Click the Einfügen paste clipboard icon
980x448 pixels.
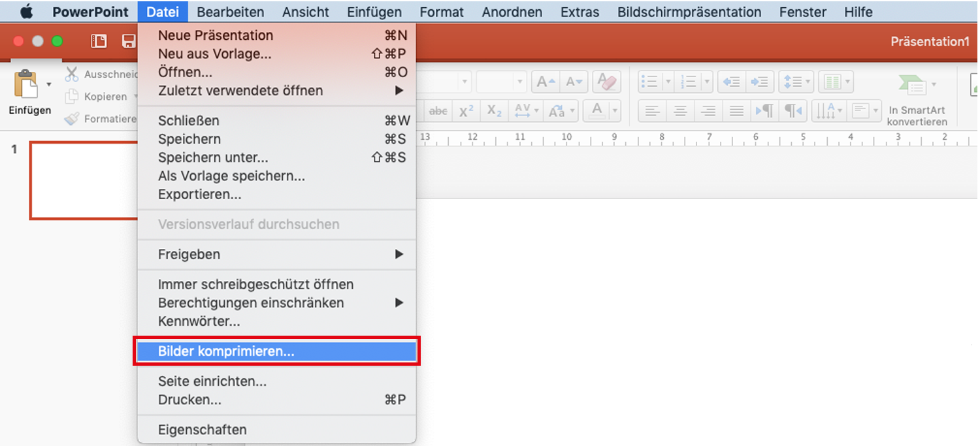coord(27,84)
